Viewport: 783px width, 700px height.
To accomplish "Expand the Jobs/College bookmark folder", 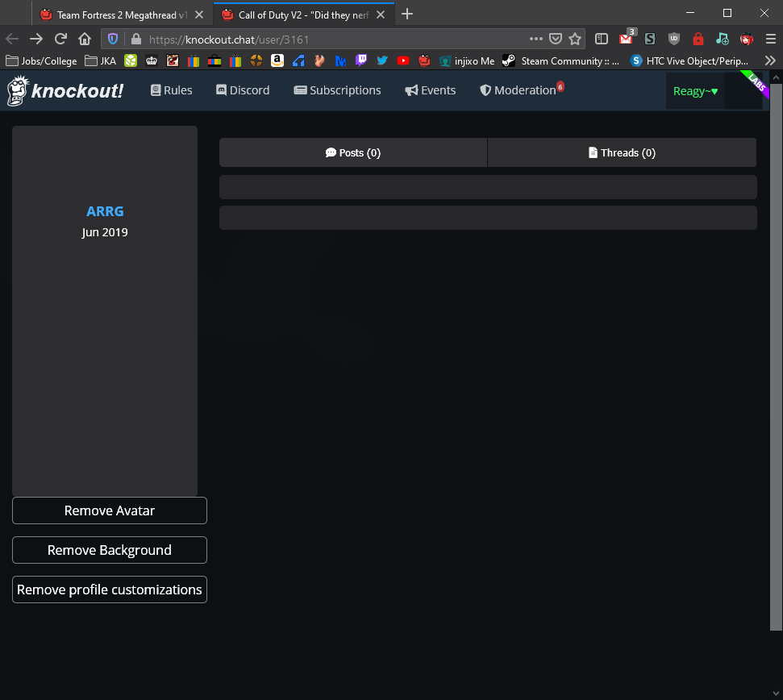I will [x=41, y=60].
